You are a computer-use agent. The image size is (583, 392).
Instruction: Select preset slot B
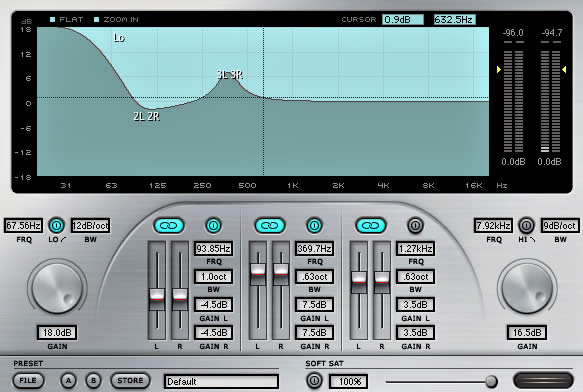[x=93, y=380]
